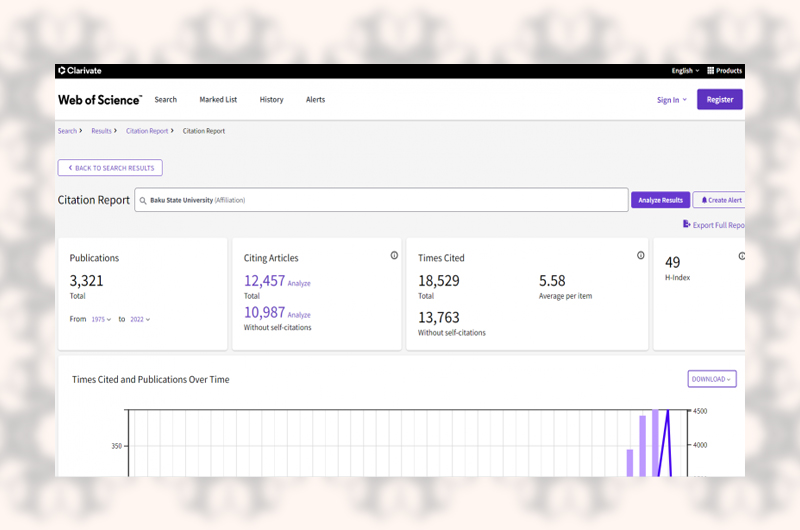Go to the Citation Report breadcrumb link

click(147, 131)
